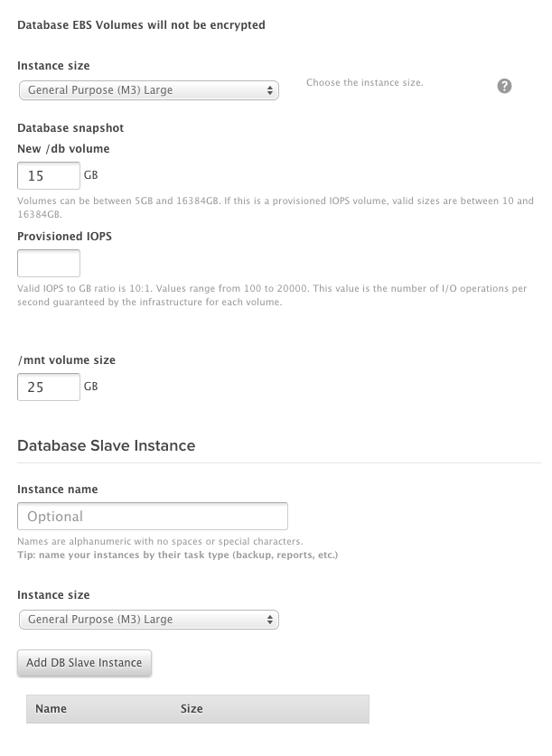Screen dimensions: 552x756
Task: Click the Database snapshot label
Action: coord(70,128)
